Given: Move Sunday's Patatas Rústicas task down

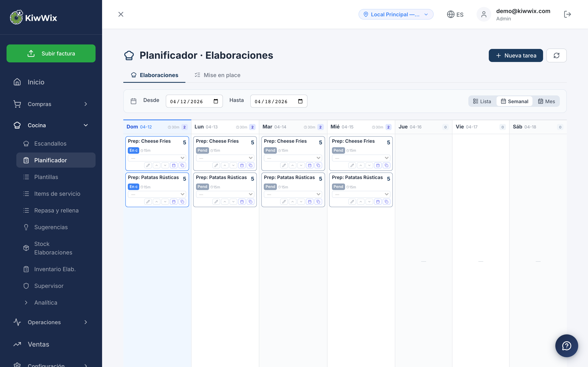Looking at the screenshot, I should (x=165, y=202).
